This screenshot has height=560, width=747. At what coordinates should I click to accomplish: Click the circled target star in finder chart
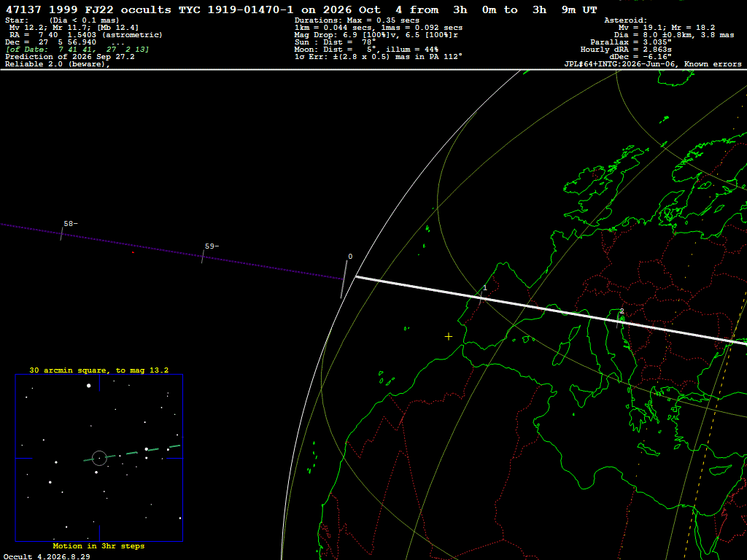(99, 458)
